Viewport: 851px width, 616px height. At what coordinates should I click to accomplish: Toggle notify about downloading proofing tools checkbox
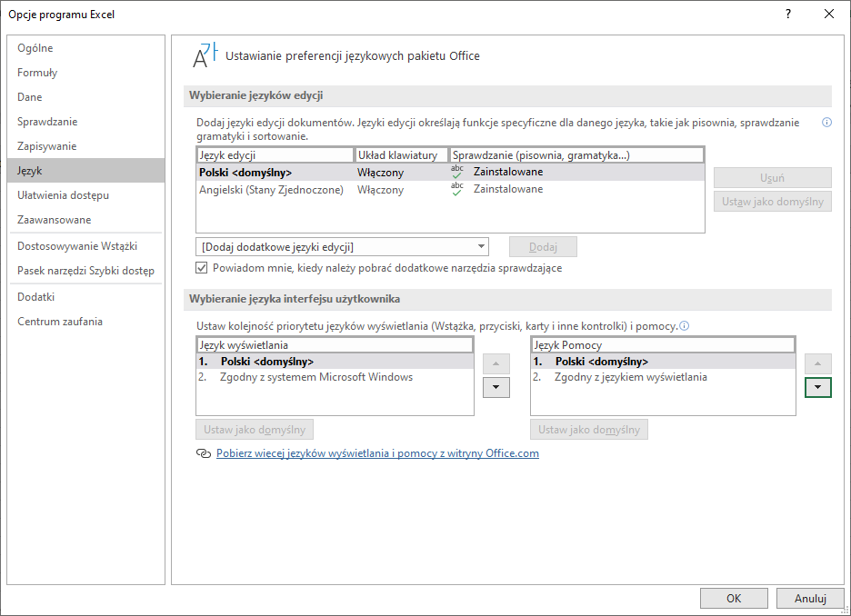tap(201, 268)
